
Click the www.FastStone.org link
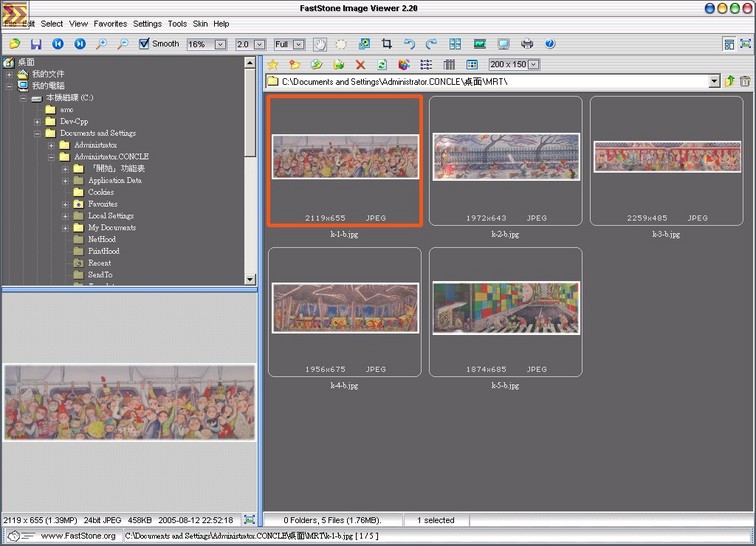coord(78,535)
